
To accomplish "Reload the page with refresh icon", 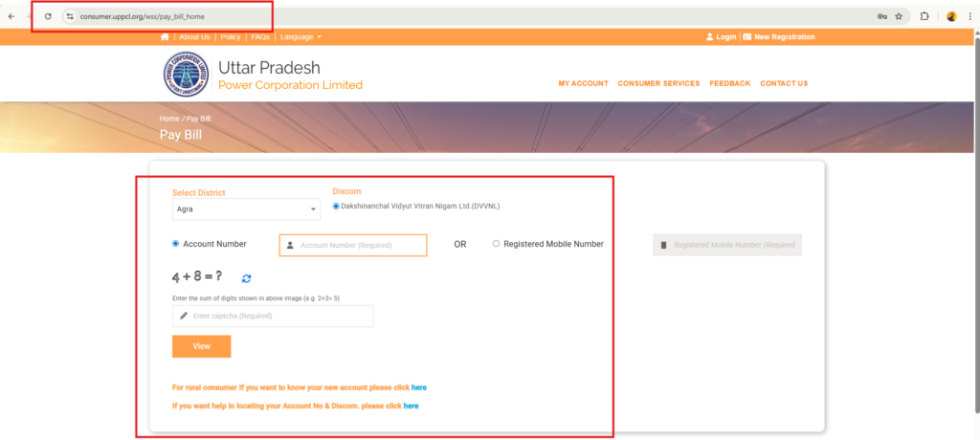I will click(48, 17).
